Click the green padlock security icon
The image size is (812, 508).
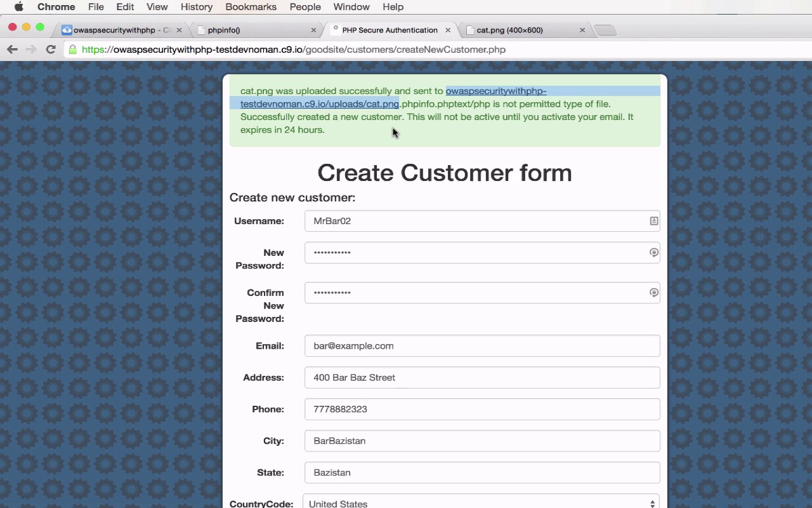(x=73, y=50)
